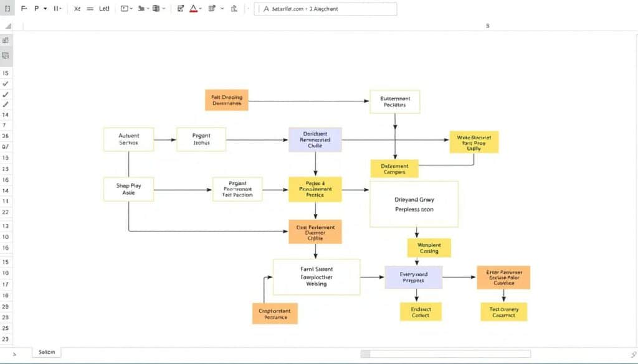Click the select-all corner triangle
This screenshot has height=364, width=638.
[x=8, y=26]
